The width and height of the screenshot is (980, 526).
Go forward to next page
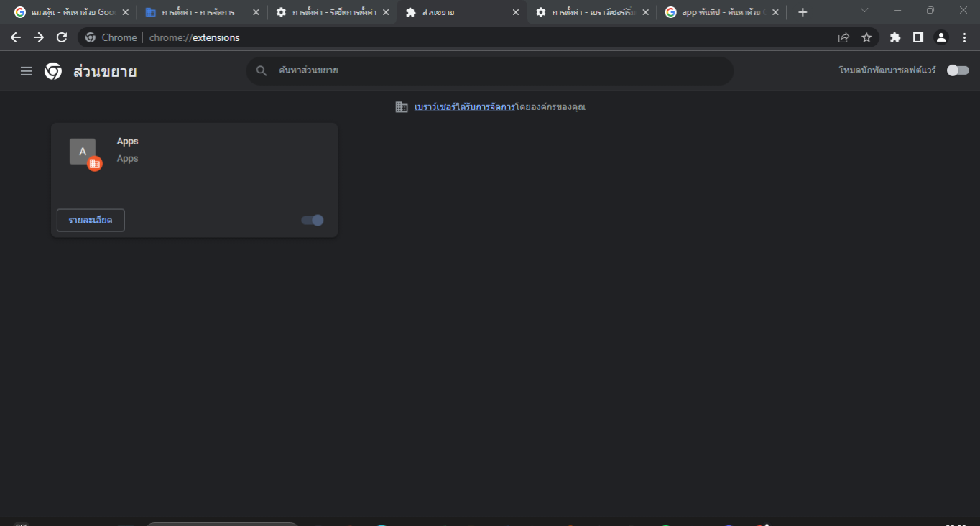(x=39, y=37)
